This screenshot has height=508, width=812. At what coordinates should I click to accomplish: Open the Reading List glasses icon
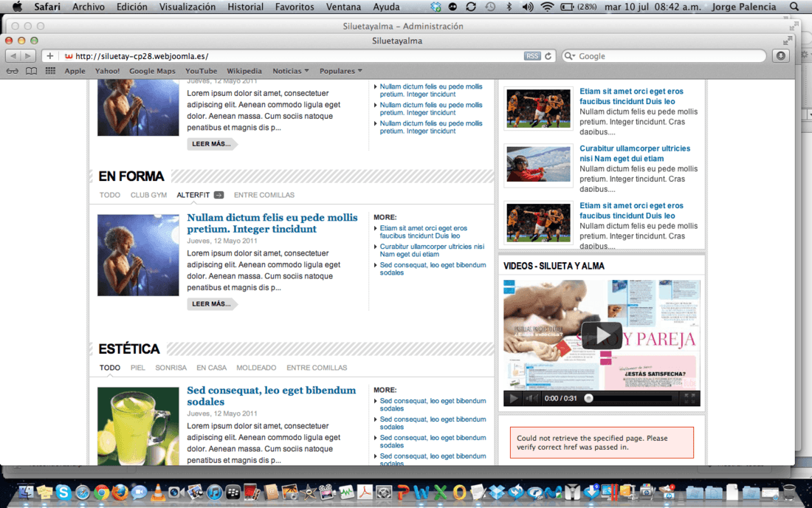pyautogui.click(x=13, y=71)
